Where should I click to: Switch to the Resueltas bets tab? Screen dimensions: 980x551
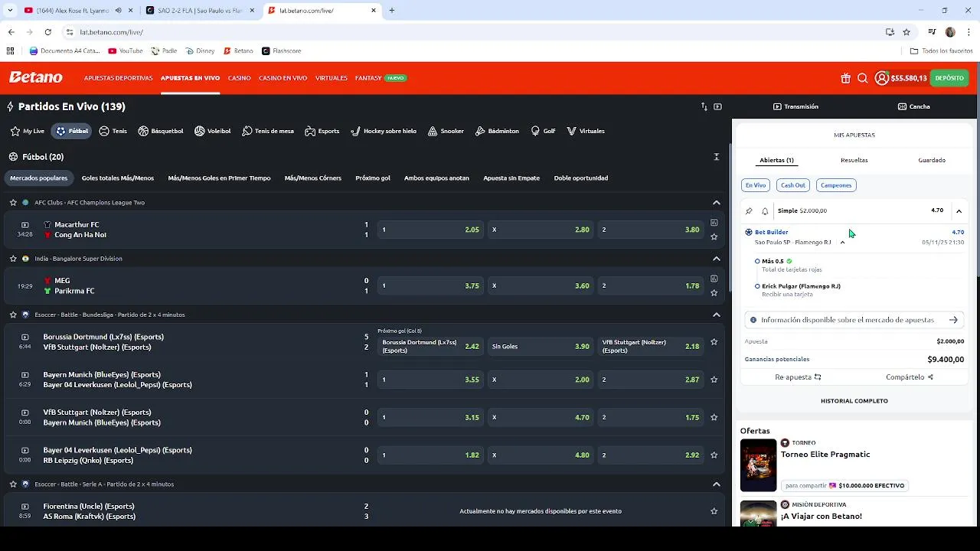click(x=854, y=161)
